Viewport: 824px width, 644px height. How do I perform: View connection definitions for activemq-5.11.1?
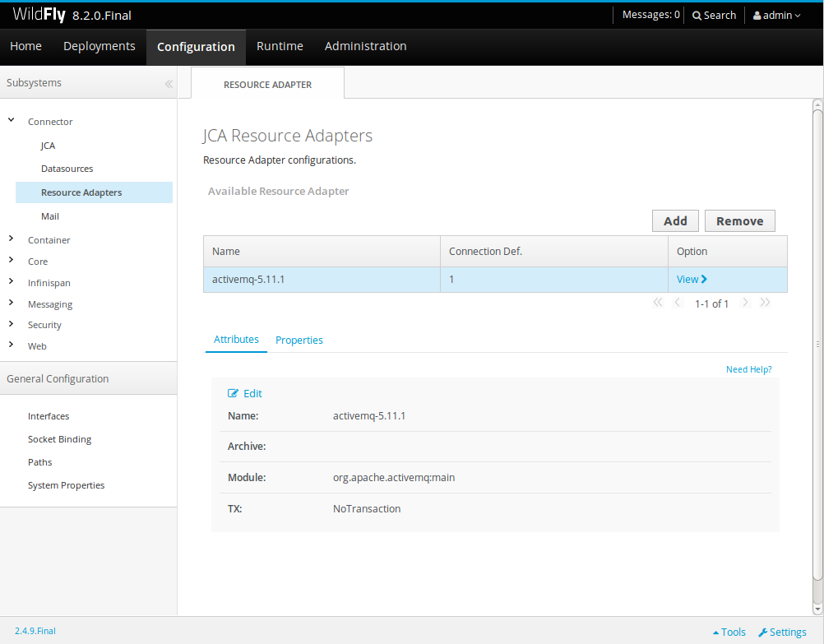691,280
